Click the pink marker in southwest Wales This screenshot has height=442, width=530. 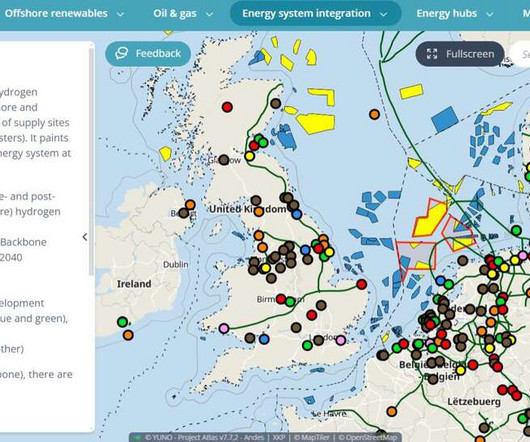pos(224,328)
